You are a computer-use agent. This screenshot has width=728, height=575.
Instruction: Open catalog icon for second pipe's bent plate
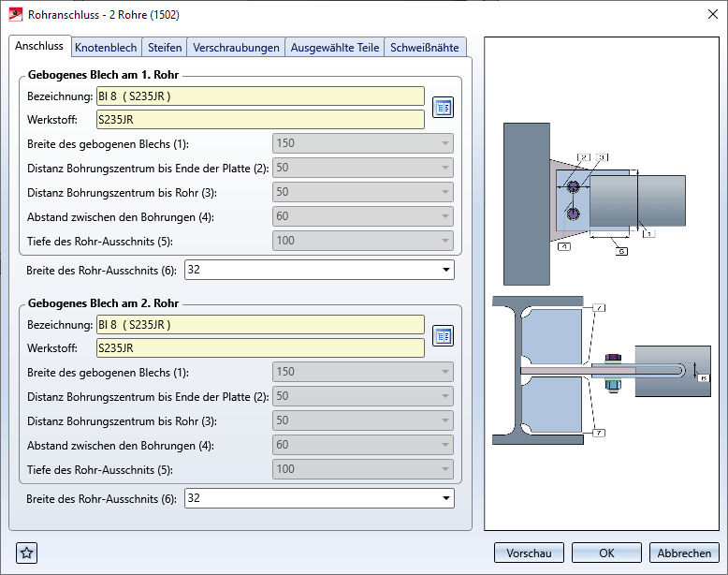tap(443, 336)
